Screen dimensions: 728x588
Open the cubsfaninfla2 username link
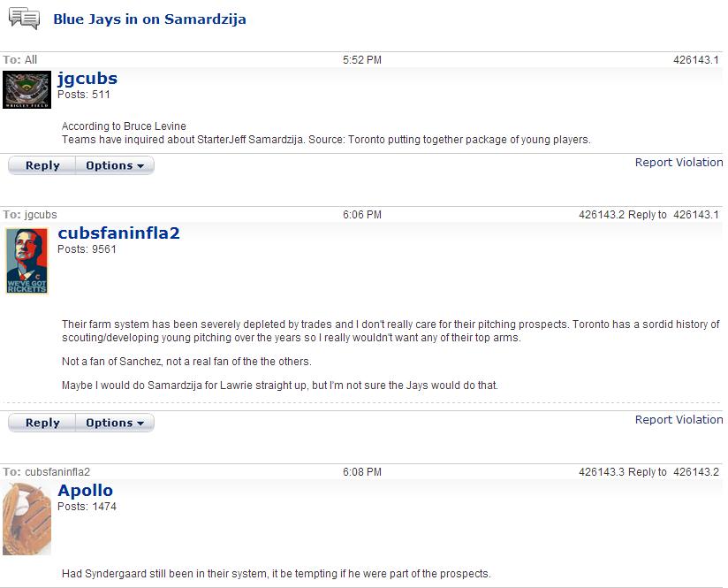tap(118, 233)
